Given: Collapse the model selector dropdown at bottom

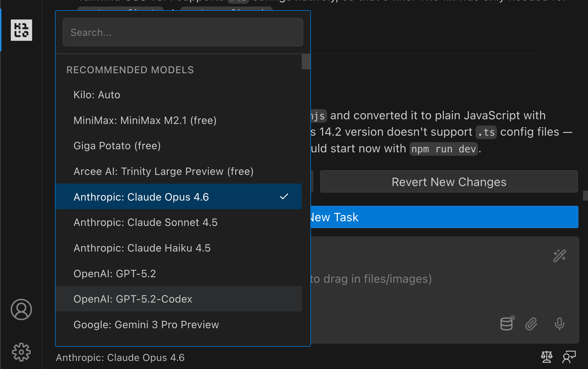Looking at the screenshot, I should click(120, 358).
